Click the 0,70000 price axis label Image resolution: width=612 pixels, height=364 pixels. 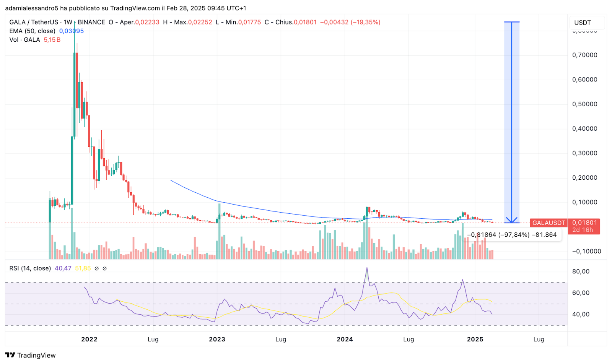pyautogui.click(x=584, y=55)
